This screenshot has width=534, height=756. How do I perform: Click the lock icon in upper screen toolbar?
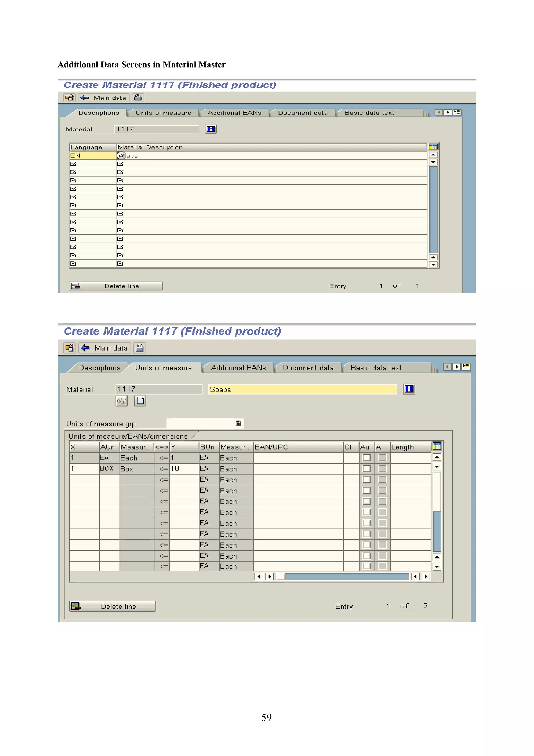click(x=138, y=98)
